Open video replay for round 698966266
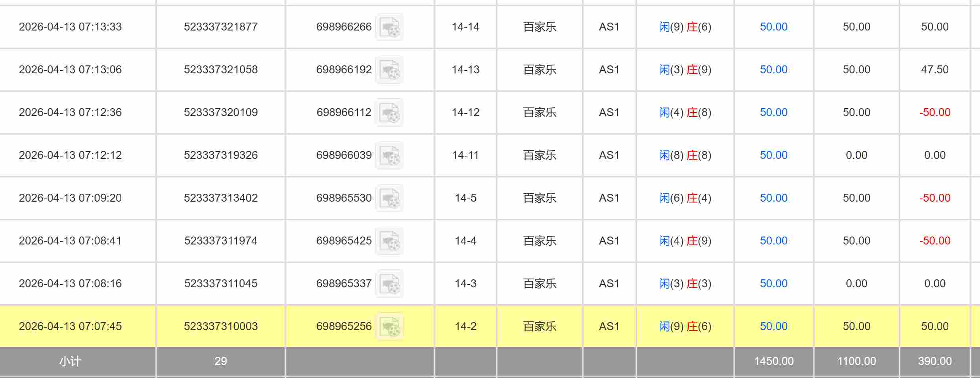The height and width of the screenshot is (378, 980). coord(389,27)
